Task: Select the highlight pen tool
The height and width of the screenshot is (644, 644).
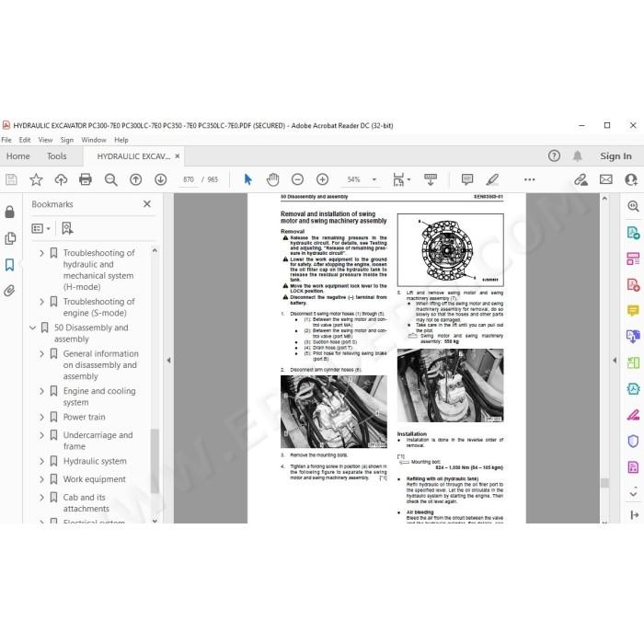Action: (x=492, y=179)
